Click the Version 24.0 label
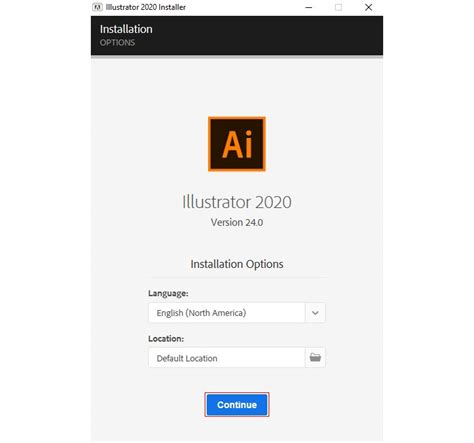Screen dimensions: 474x443 point(237,222)
